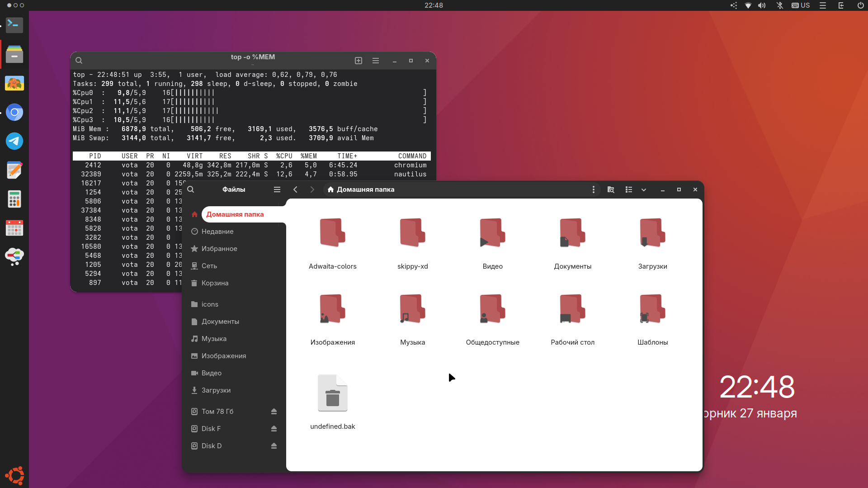Click the search-in-folder icon
The image size is (868, 488).
[x=611, y=190]
